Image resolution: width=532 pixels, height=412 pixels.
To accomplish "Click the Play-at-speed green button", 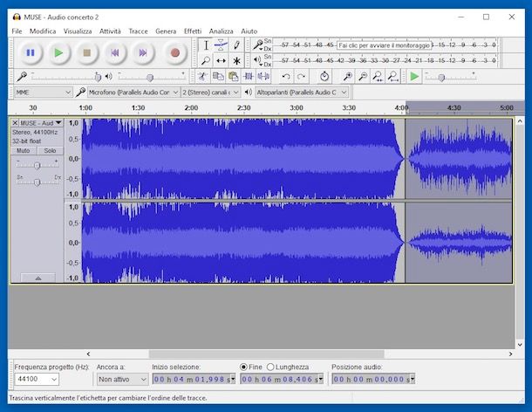I will 414,77.
